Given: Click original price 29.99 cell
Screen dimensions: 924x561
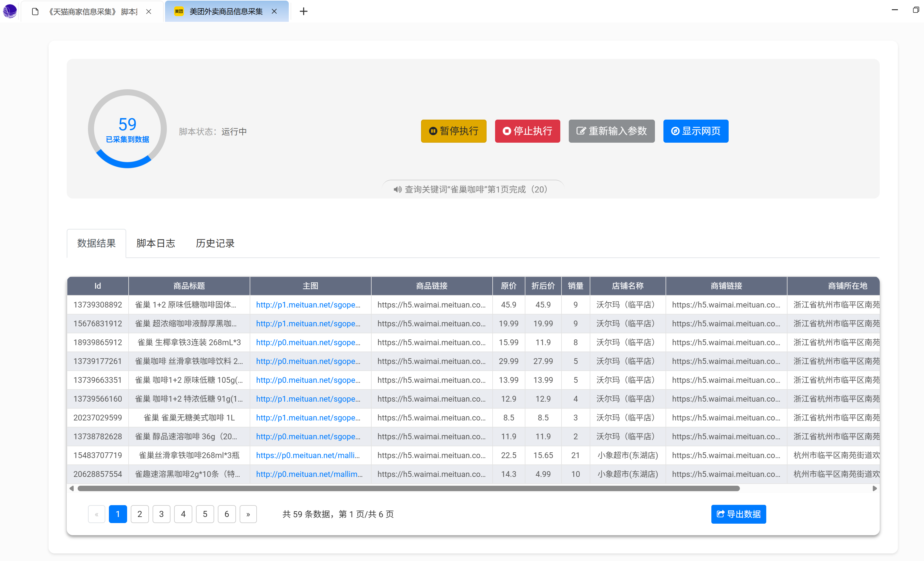Looking at the screenshot, I should point(508,361).
